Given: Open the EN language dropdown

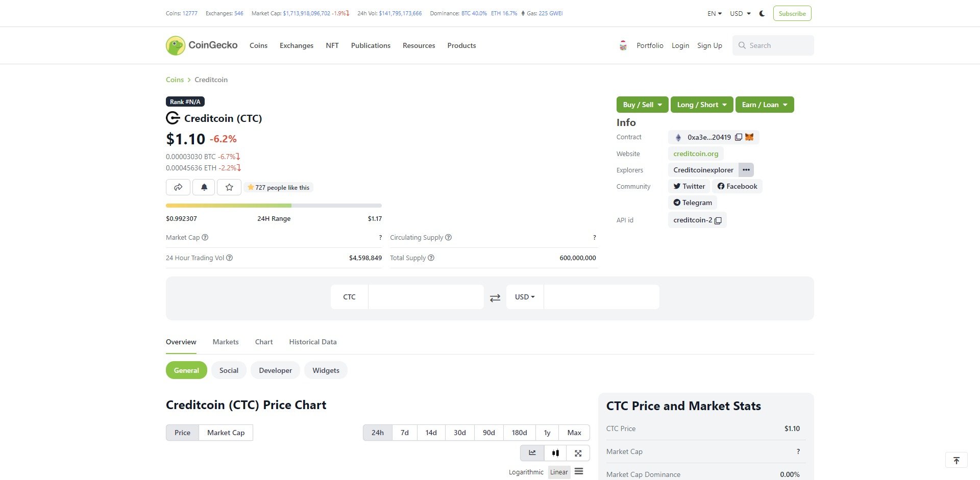Looking at the screenshot, I should click(715, 14).
